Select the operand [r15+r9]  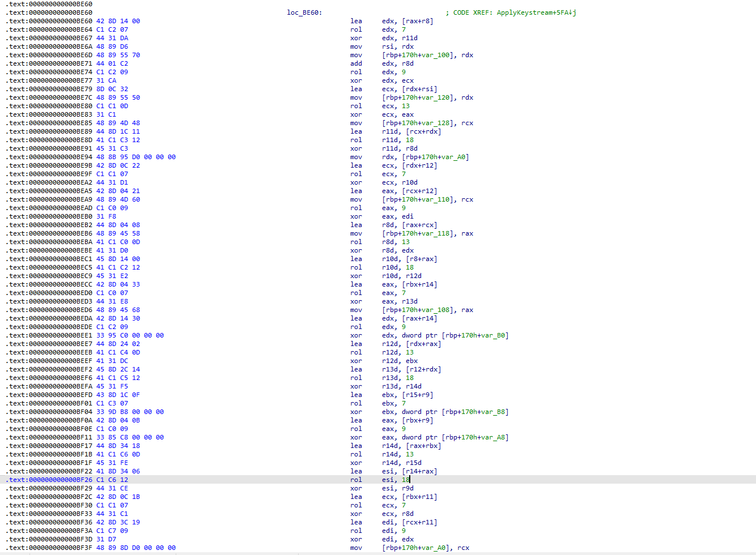point(418,395)
